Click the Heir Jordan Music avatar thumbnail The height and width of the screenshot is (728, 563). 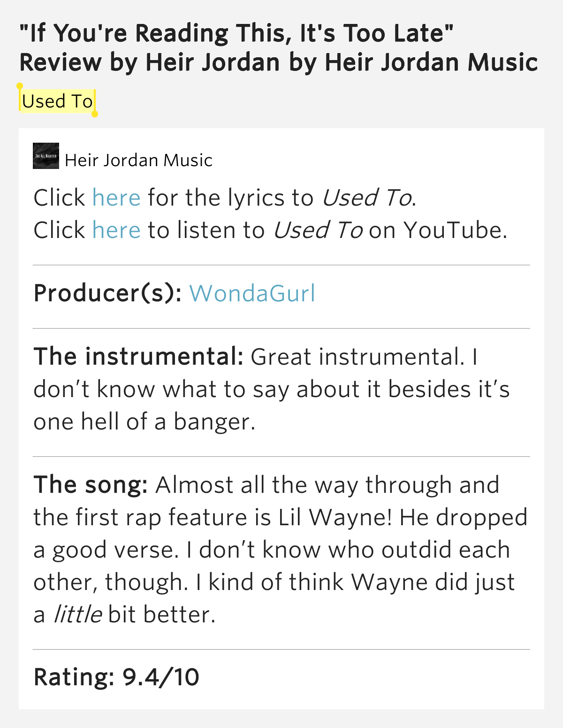tap(46, 156)
